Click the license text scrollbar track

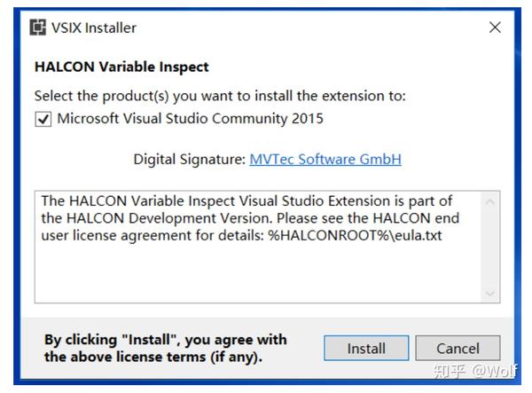pos(491,248)
